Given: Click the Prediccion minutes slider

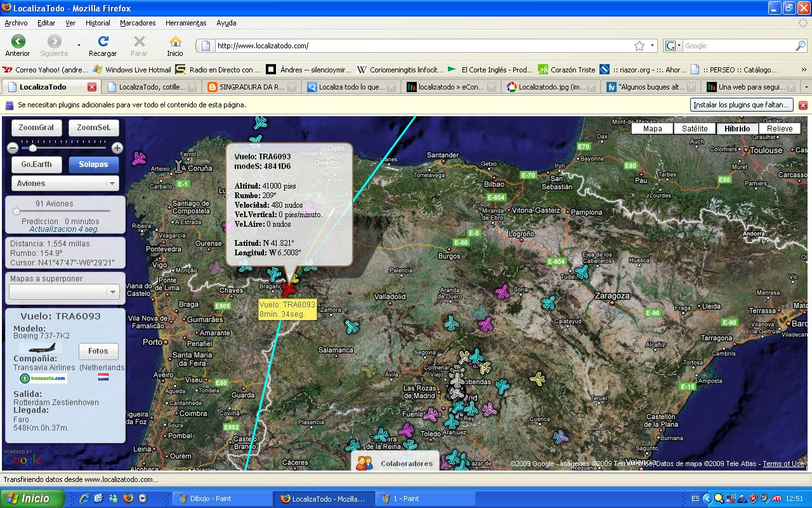Looking at the screenshot, I should 16,212.
